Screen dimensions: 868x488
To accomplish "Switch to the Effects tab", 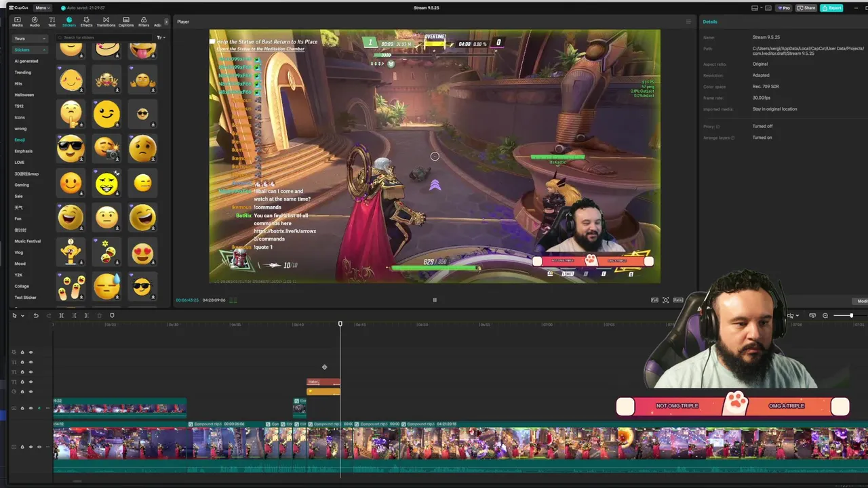I will (86, 21).
